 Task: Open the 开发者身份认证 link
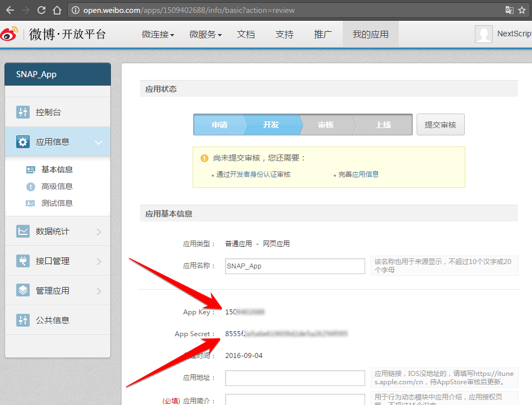(254, 175)
